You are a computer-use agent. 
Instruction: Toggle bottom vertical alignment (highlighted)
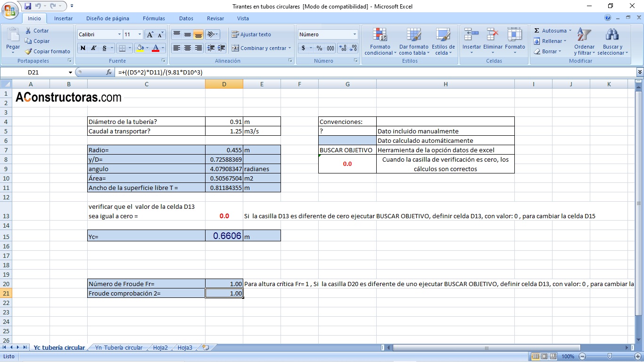(198, 34)
